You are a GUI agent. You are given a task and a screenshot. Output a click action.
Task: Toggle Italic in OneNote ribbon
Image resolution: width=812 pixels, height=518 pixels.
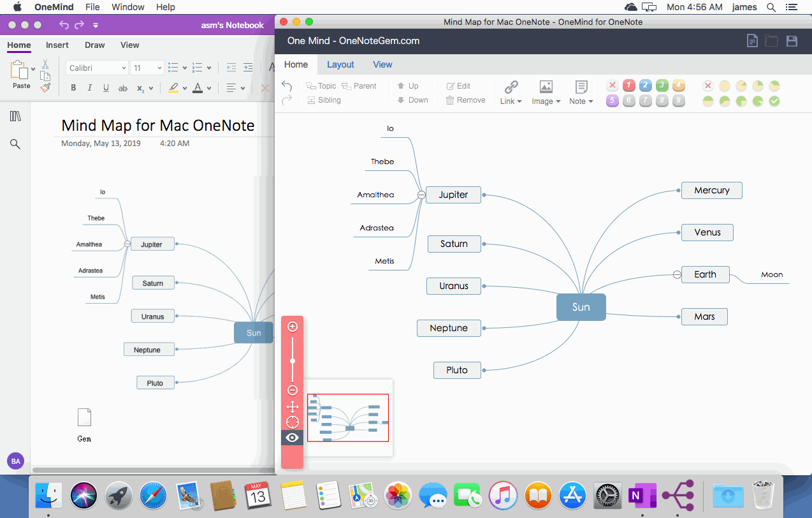coord(89,88)
